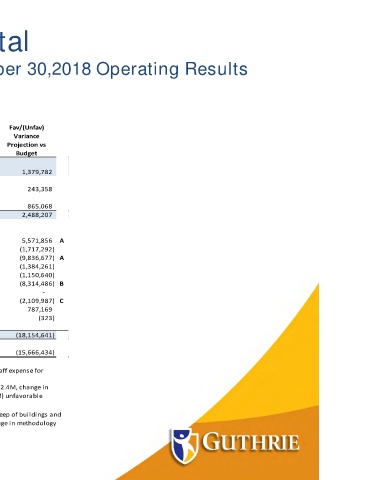Select the (15,666,434) bottom-line cell

35,353
